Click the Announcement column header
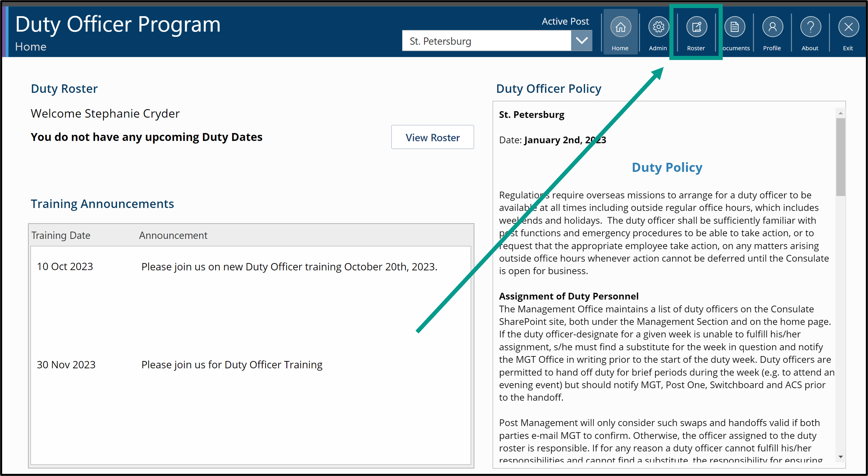The width and height of the screenshot is (868, 476). pyautogui.click(x=173, y=235)
